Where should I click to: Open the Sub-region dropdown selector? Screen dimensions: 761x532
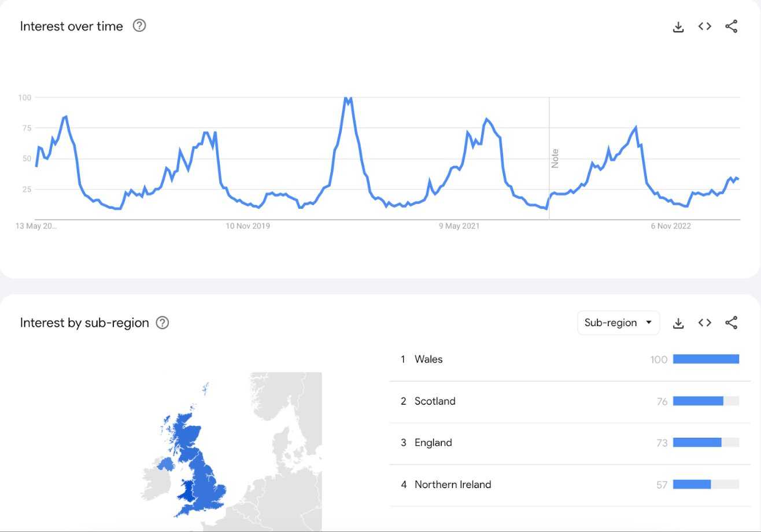click(618, 323)
